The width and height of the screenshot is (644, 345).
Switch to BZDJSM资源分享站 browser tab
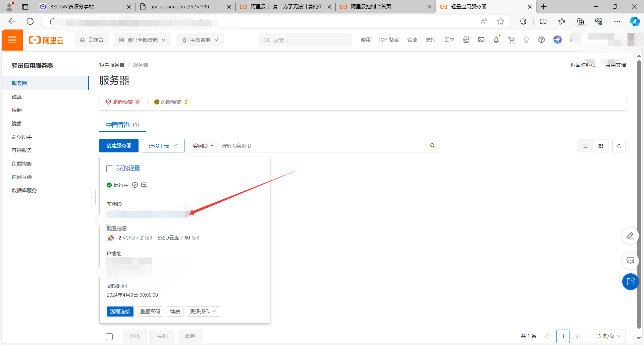tap(85, 7)
